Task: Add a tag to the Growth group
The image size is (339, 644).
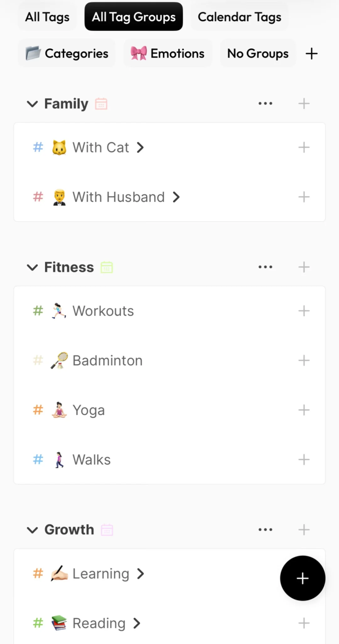Action: pyautogui.click(x=304, y=530)
